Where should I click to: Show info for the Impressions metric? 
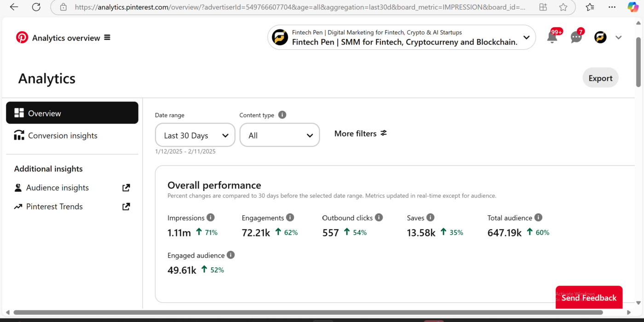(x=210, y=218)
